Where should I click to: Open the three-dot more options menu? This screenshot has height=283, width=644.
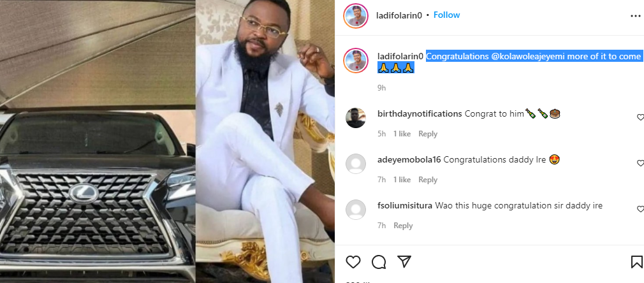635,15
